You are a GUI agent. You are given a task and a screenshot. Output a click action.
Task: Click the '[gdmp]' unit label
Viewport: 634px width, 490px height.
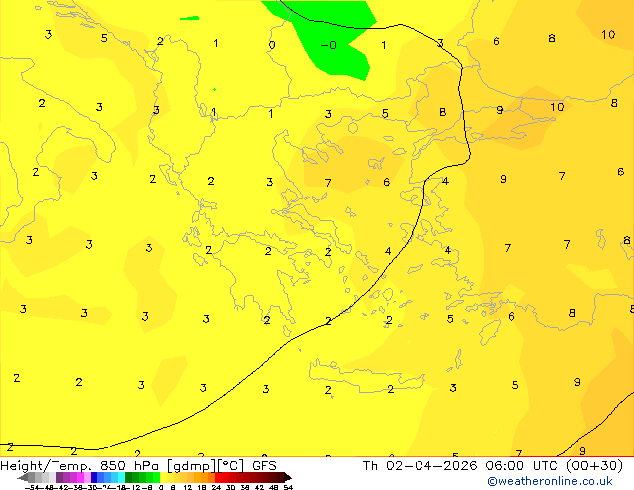click(x=192, y=466)
